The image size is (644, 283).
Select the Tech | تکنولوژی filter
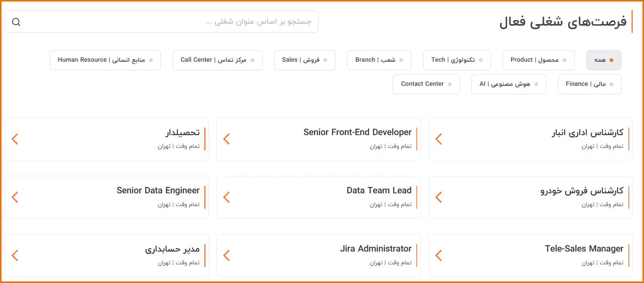456,60
